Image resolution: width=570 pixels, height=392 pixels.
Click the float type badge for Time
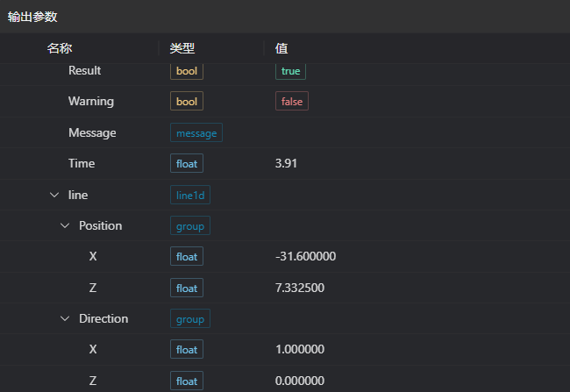click(x=186, y=163)
